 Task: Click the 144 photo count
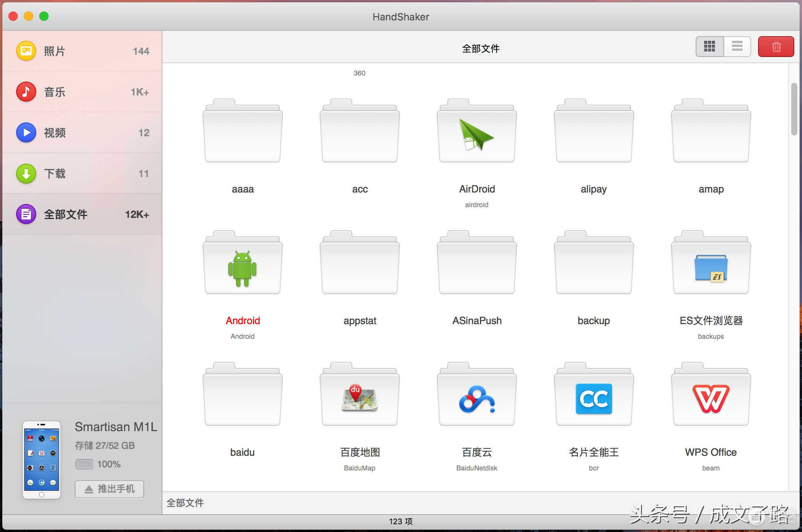click(141, 51)
